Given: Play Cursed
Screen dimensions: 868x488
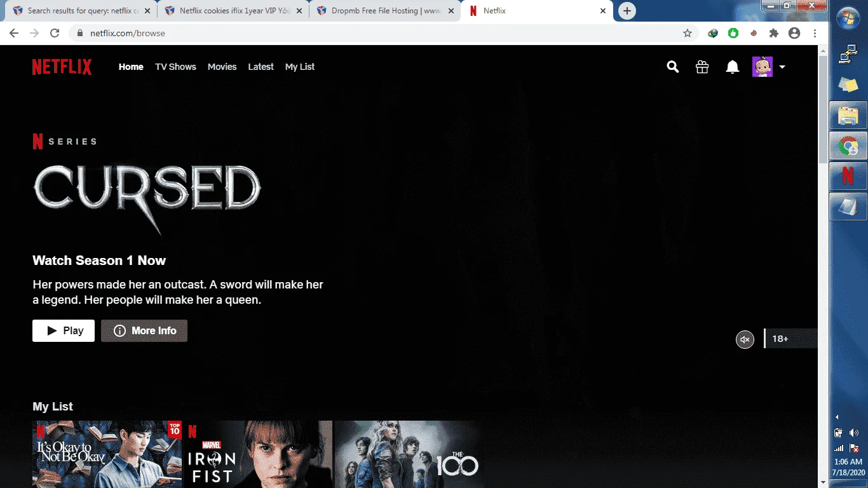Looking at the screenshot, I should pos(64,330).
